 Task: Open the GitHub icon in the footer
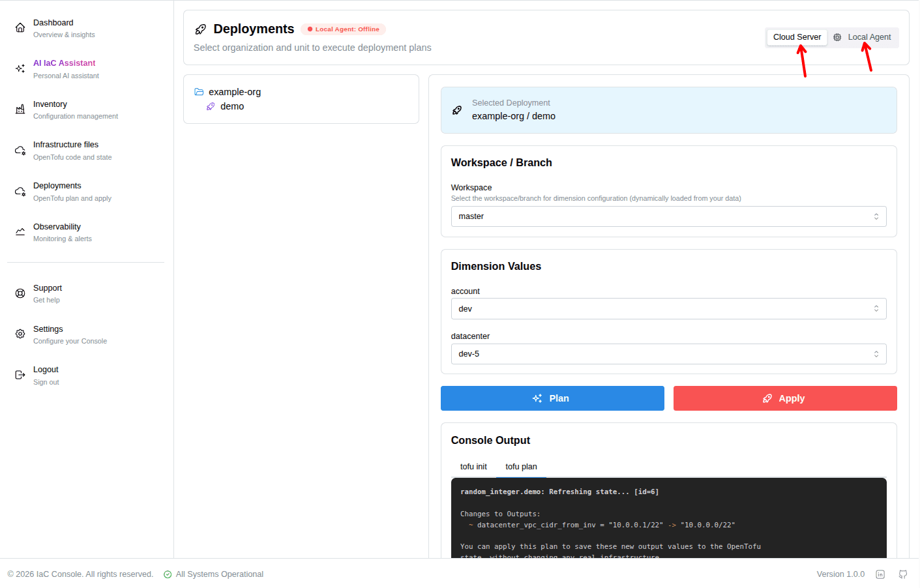[902, 574]
